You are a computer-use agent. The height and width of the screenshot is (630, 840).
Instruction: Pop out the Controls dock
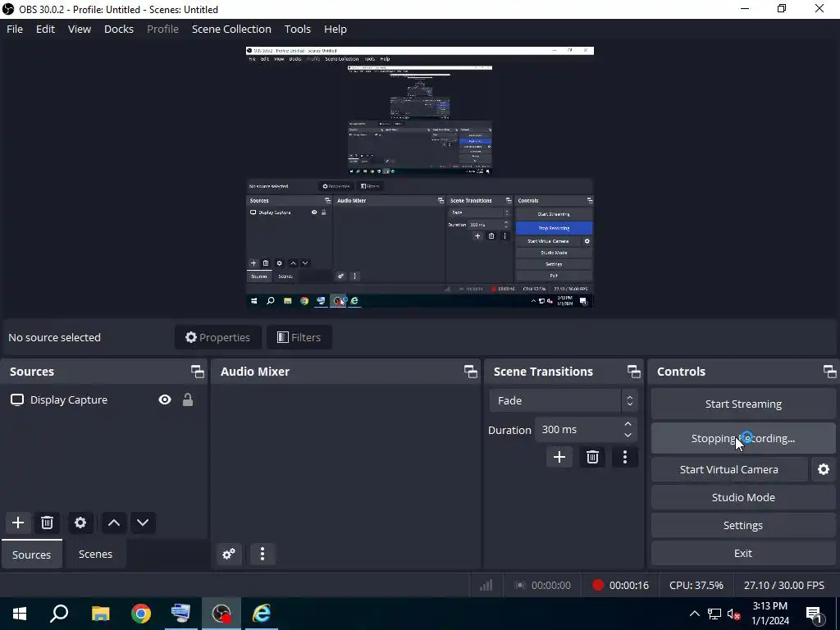click(830, 372)
